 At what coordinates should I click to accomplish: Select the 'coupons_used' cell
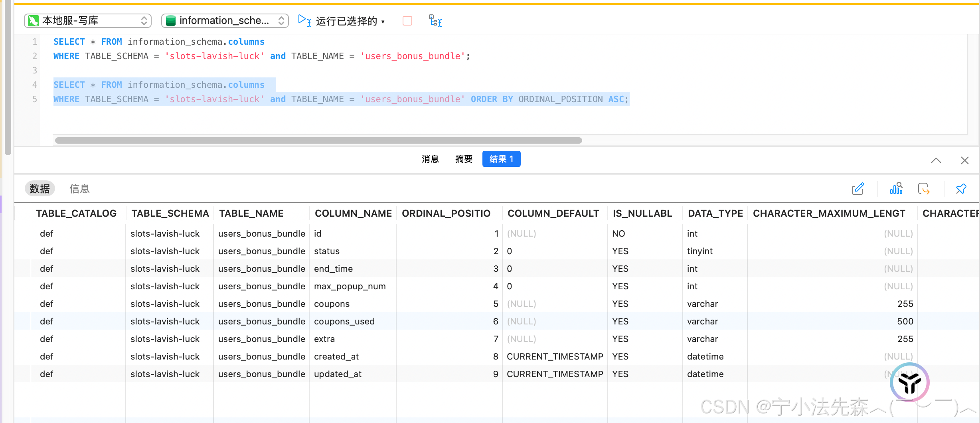point(353,321)
